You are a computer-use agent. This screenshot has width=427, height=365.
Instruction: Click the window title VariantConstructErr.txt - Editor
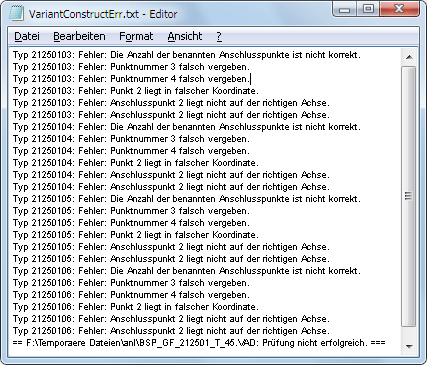pyautogui.click(x=103, y=14)
